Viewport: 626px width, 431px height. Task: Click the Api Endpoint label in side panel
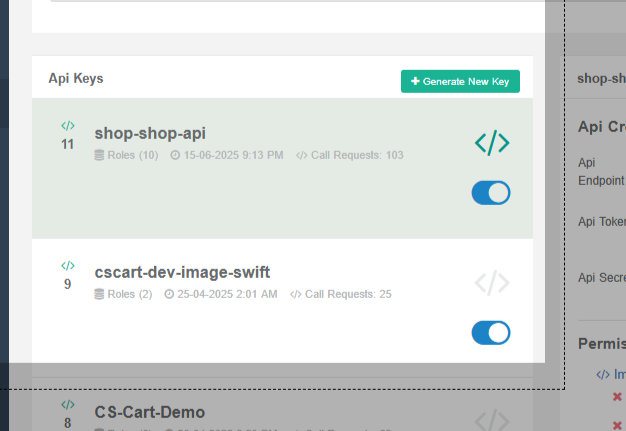[x=601, y=172]
